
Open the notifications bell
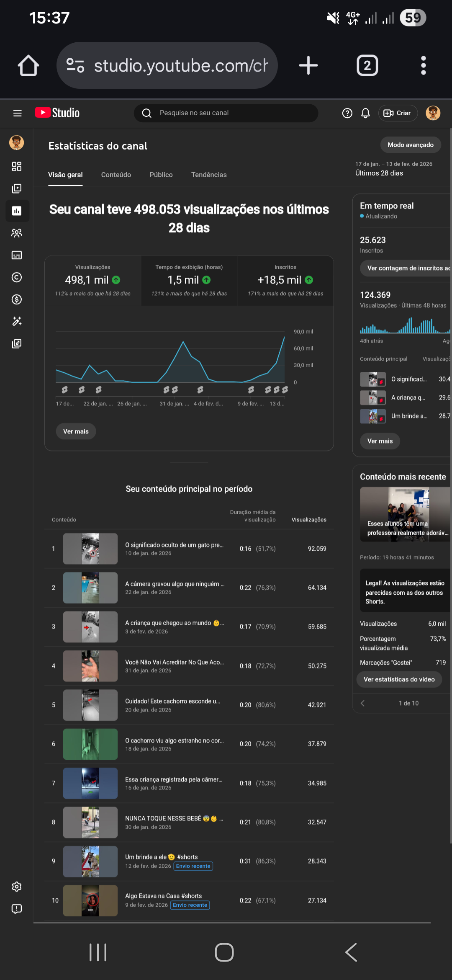(x=365, y=113)
